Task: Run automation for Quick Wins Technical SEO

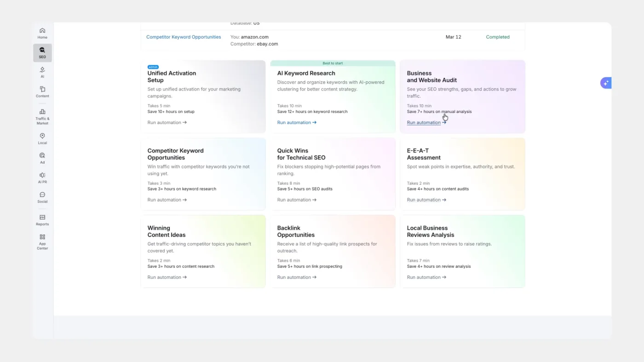Action: 297,200
